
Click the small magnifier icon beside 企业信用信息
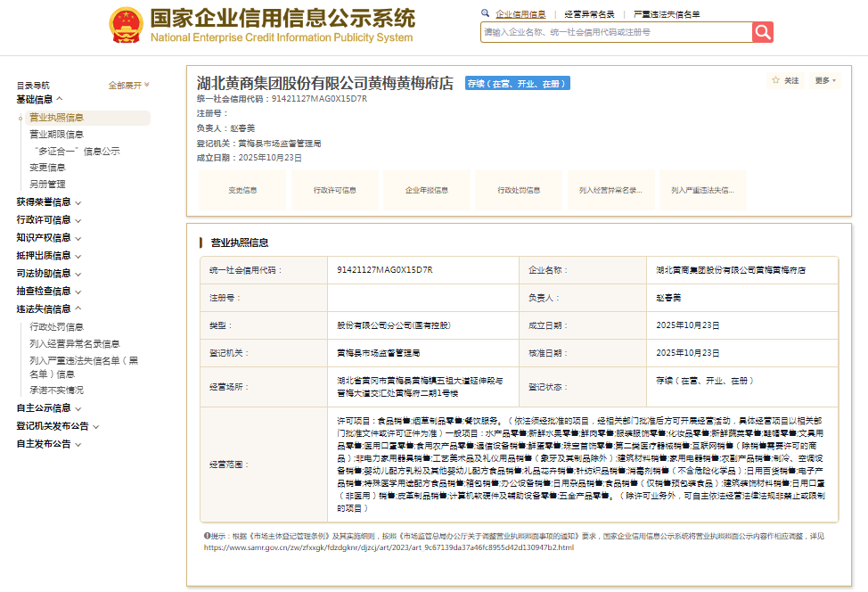coord(485,13)
